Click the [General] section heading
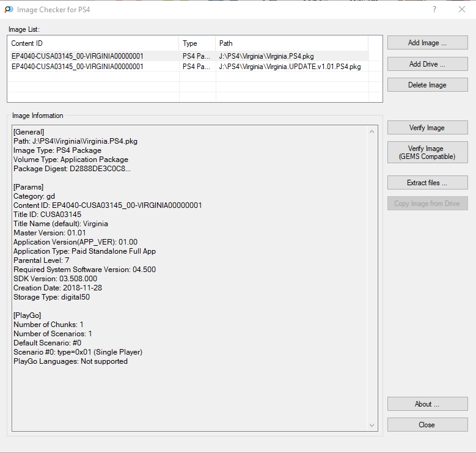The image size is (476, 453). pos(29,132)
